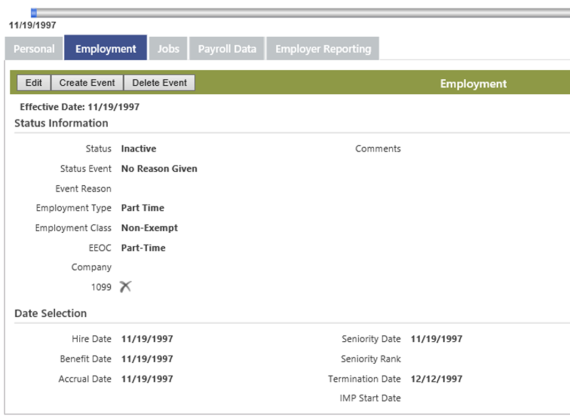Click the Inactive status value
The image size is (570, 418).
[x=139, y=149]
